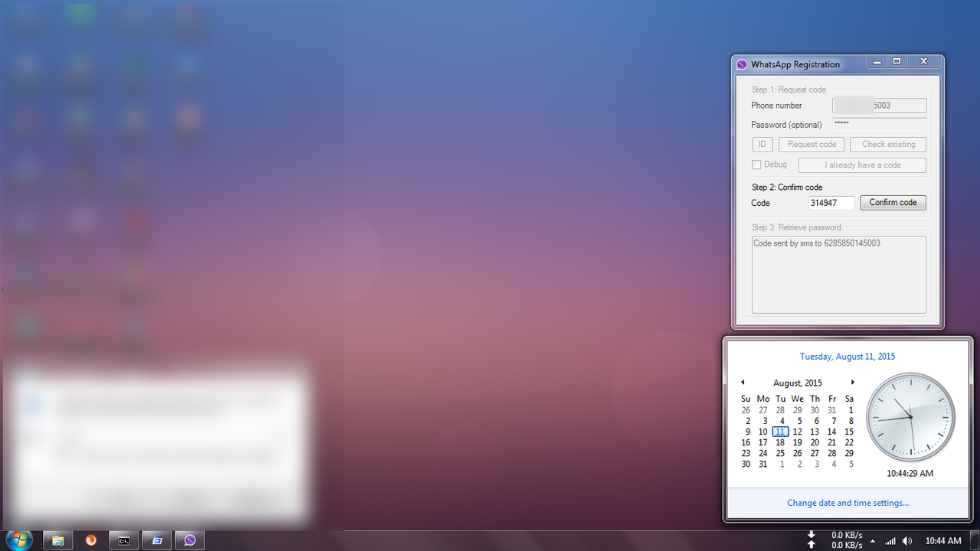This screenshot has width=980, height=551.
Task: Open Change date and time settings link
Action: point(848,503)
